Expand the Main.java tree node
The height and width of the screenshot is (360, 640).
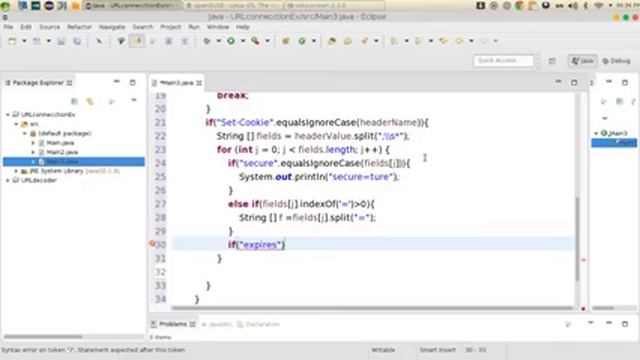coord(33,143)
